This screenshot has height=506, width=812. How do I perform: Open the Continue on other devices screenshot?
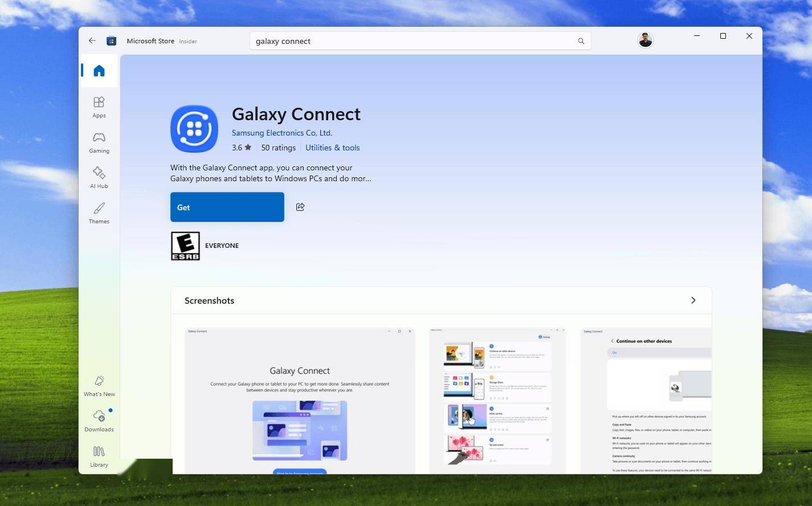click(646, 400)
